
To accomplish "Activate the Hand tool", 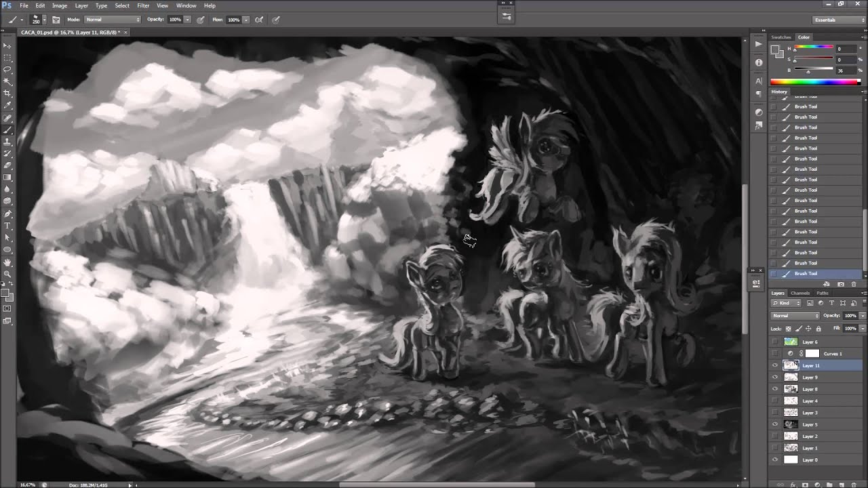I will (x=7, y=262).
